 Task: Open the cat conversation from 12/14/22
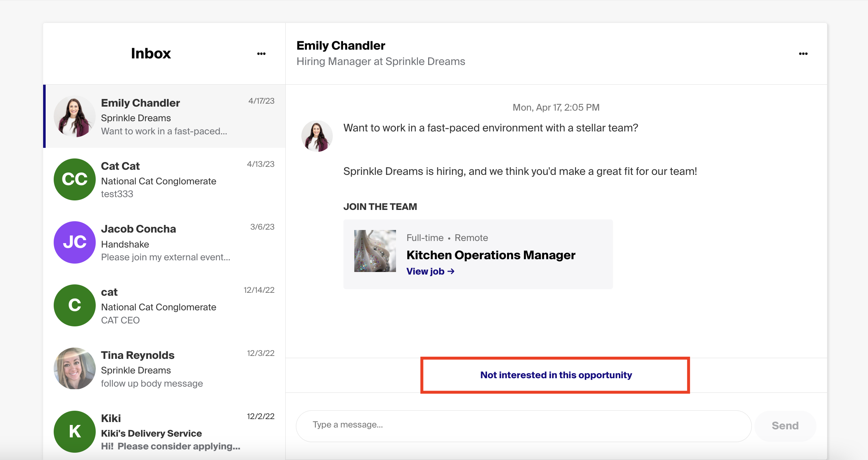point(164,305)
